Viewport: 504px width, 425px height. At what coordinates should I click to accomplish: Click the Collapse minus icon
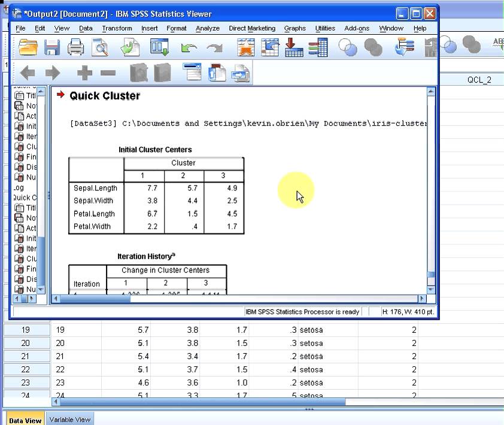pyautogui.click(x=108, y=73)
